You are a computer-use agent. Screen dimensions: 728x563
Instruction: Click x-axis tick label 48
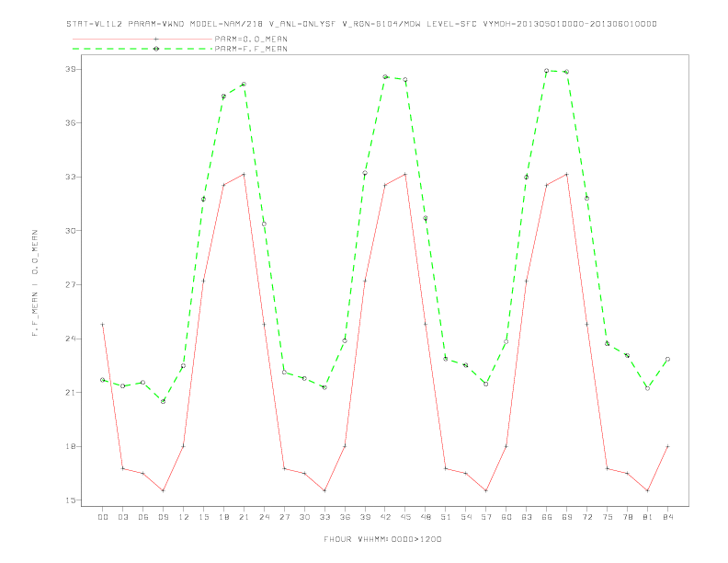[x=426, y=517]
